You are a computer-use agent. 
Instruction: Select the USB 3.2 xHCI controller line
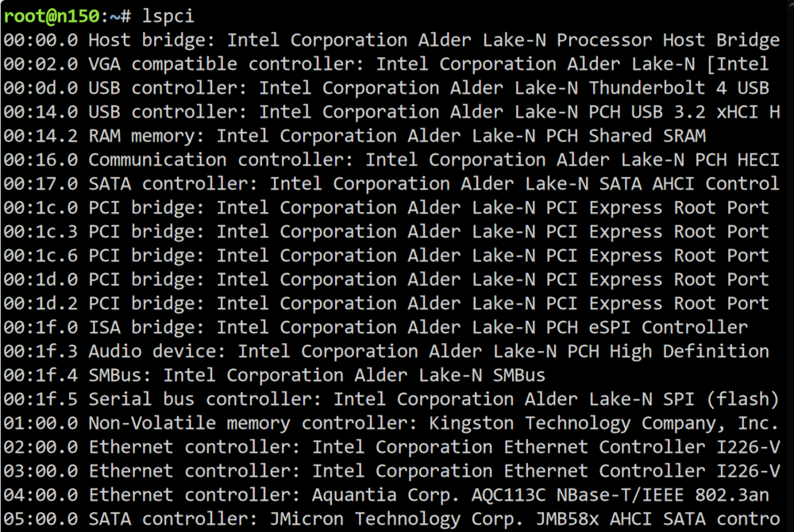[391, 112]
